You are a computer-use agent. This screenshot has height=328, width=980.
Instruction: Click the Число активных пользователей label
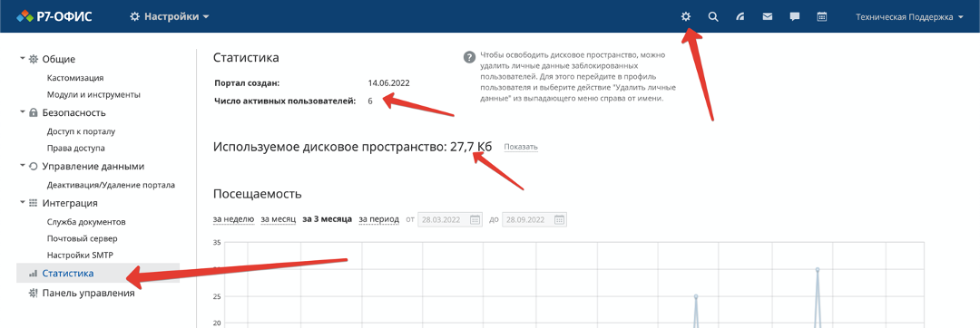[285, 101]
